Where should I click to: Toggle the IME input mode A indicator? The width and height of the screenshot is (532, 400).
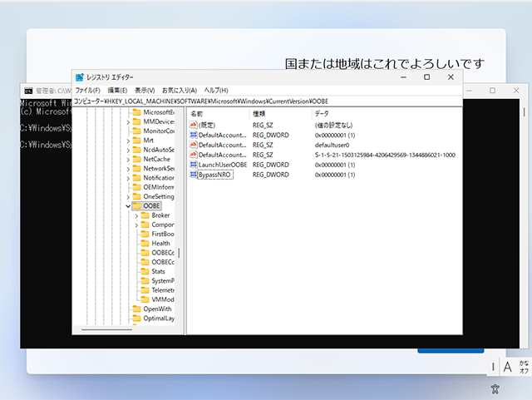click(506, 367)
